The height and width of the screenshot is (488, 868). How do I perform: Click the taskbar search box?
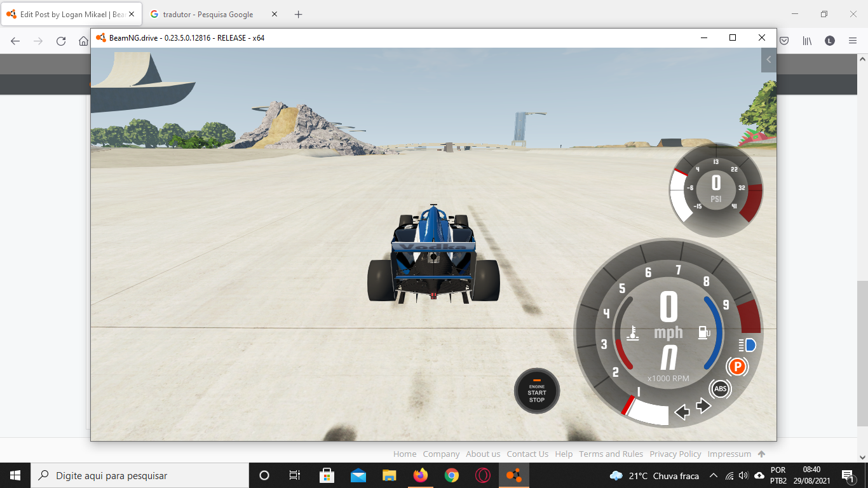pos(140,475)
